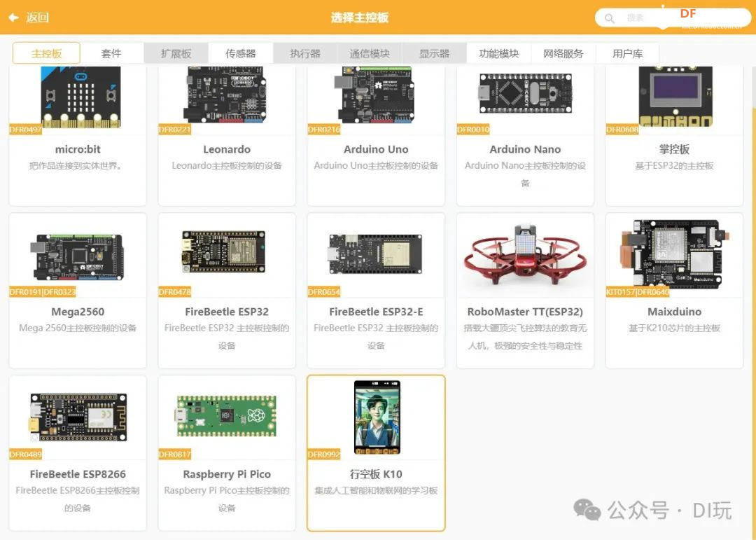
Task: Click the DFR0654 SKU label
Action: click(x=324, y=292)
